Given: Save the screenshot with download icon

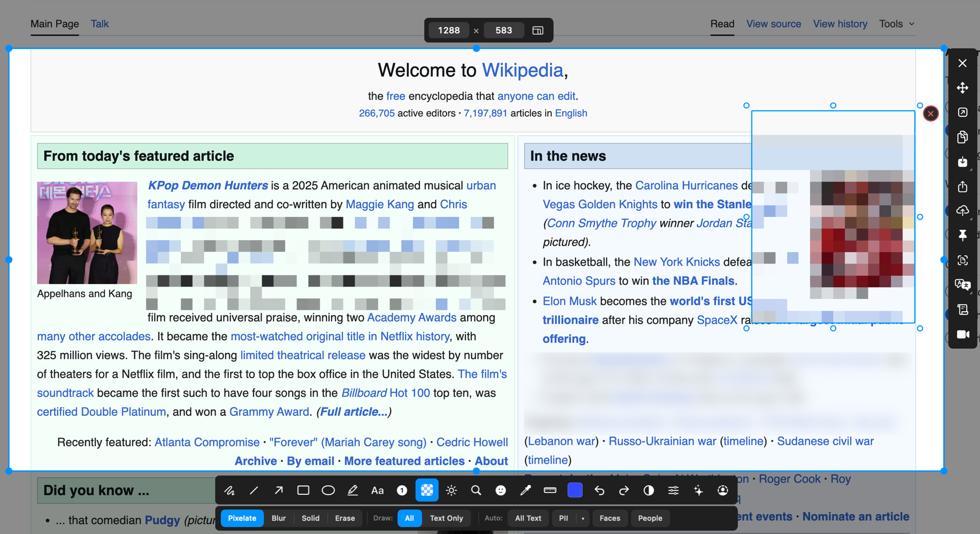Looking at the screenshot, I should (962, 162).
